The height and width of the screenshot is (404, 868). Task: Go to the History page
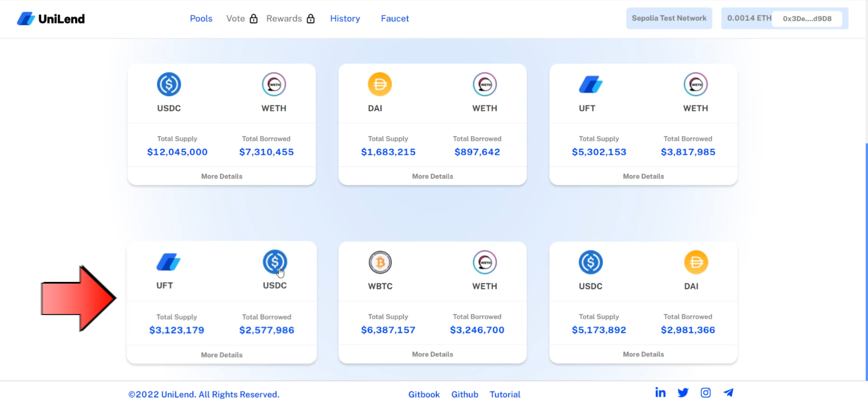(345, 19)
